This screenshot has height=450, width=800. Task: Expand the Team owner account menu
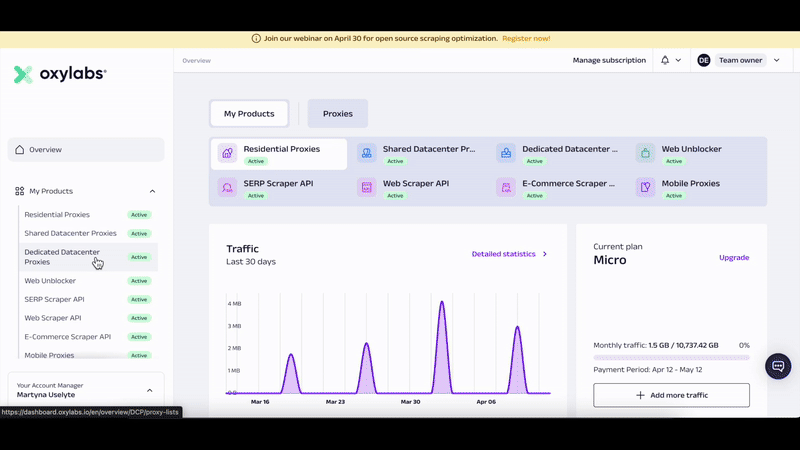(739, 60)
